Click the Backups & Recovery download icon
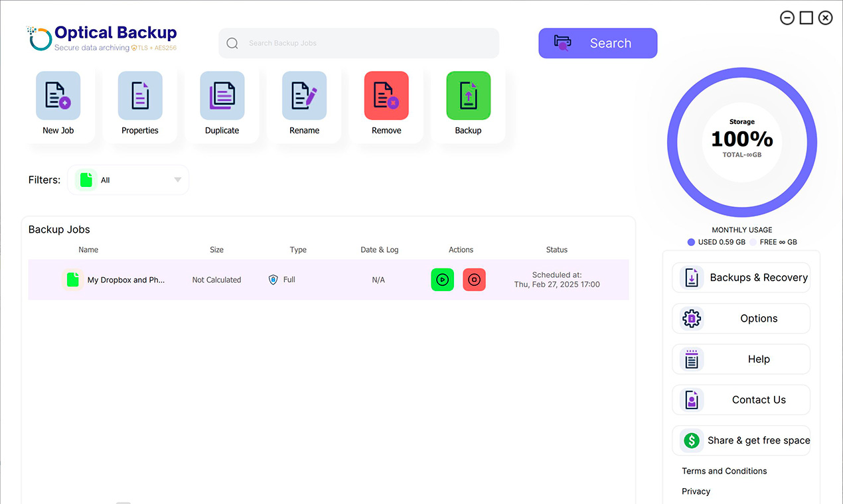The image size is (843, 504). 692,278
